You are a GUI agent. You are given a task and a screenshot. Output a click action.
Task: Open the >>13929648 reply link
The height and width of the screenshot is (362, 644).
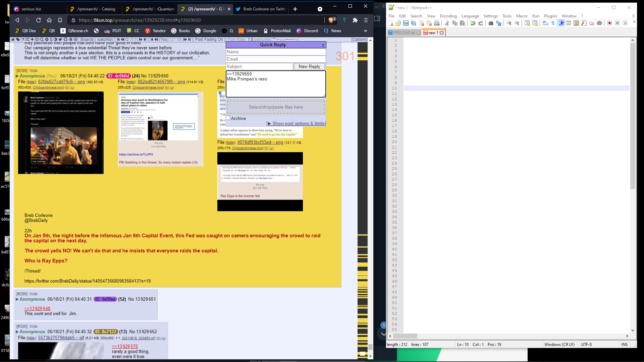(x=37, y=309)
